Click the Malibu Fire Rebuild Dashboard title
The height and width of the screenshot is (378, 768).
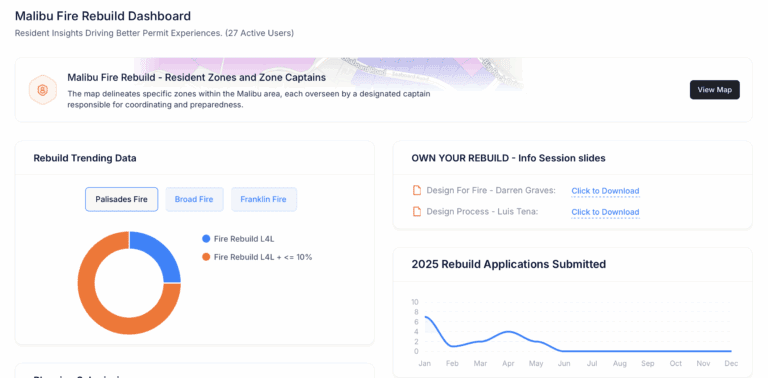coord(103,16)
